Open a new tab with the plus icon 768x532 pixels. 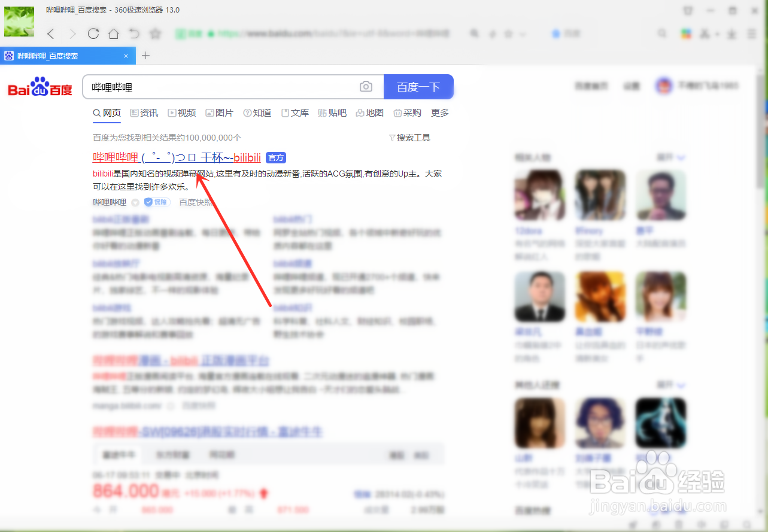145,56
